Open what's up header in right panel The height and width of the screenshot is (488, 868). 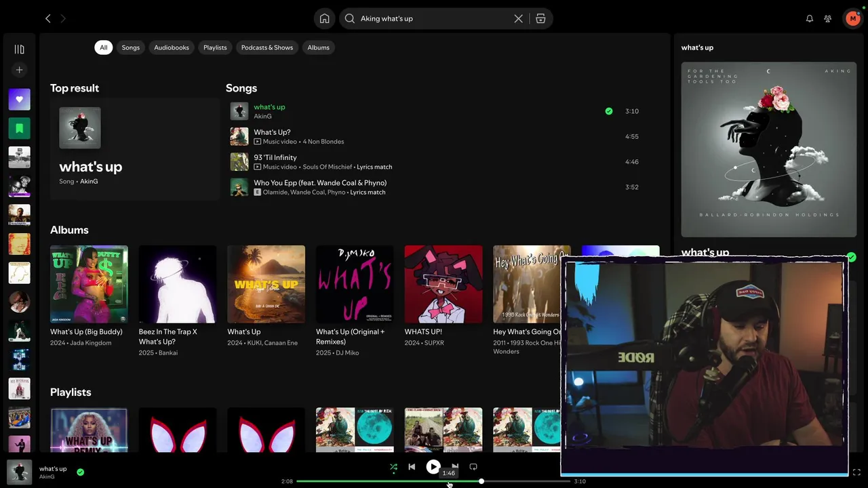click(697, 47)
